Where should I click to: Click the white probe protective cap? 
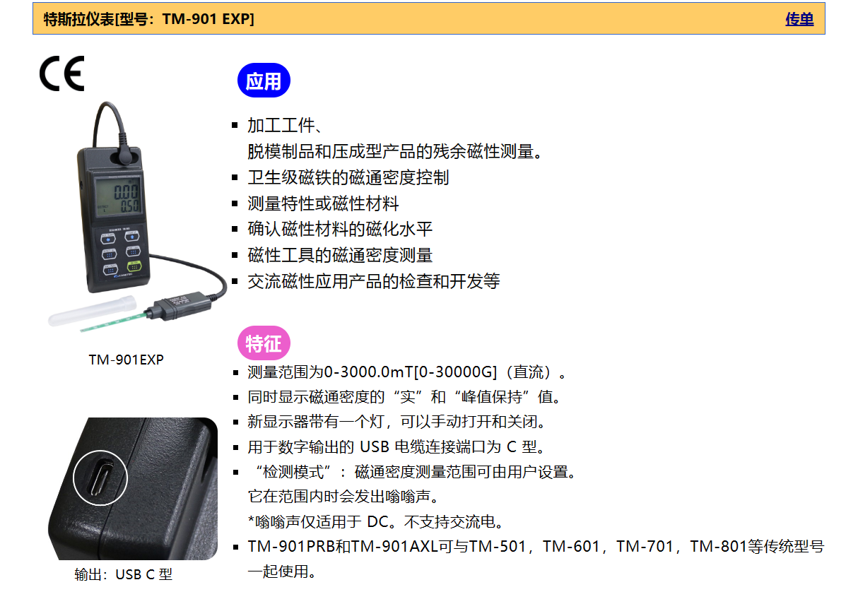click(90, 311)
